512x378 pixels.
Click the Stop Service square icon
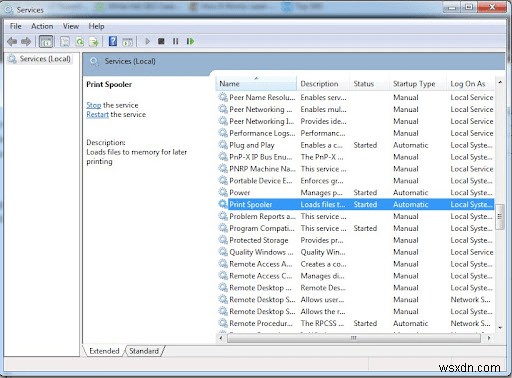point(161,41)
